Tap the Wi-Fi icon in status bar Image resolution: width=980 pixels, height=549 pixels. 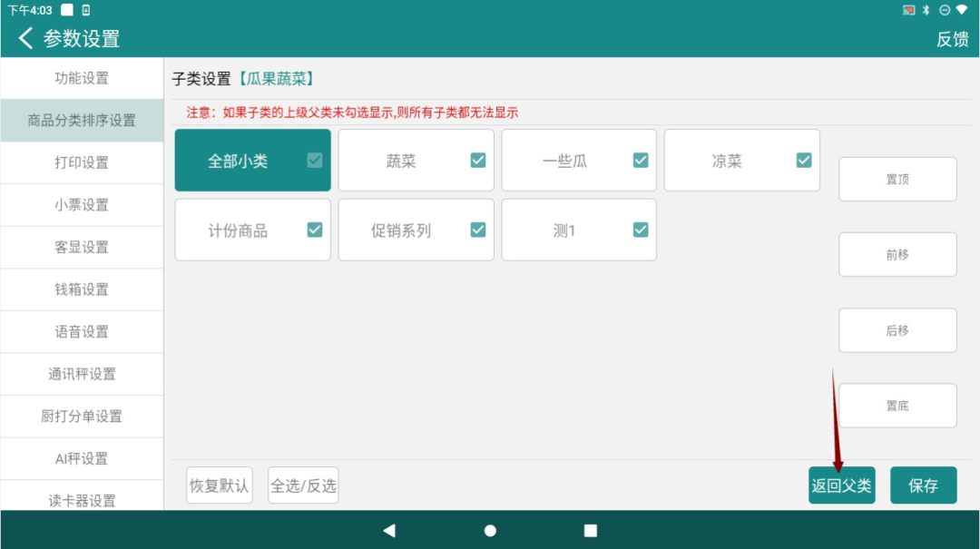tap(961, 10)
